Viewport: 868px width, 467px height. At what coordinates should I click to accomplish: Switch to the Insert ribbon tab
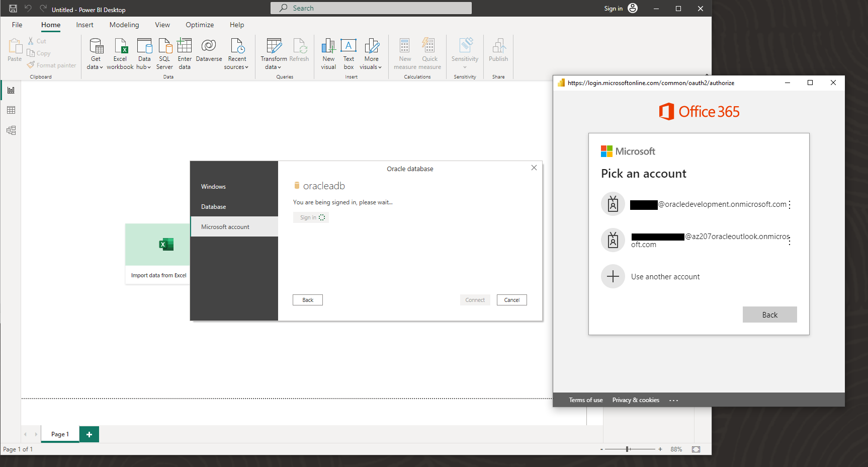pyautogui.click(x=84, y=25)
